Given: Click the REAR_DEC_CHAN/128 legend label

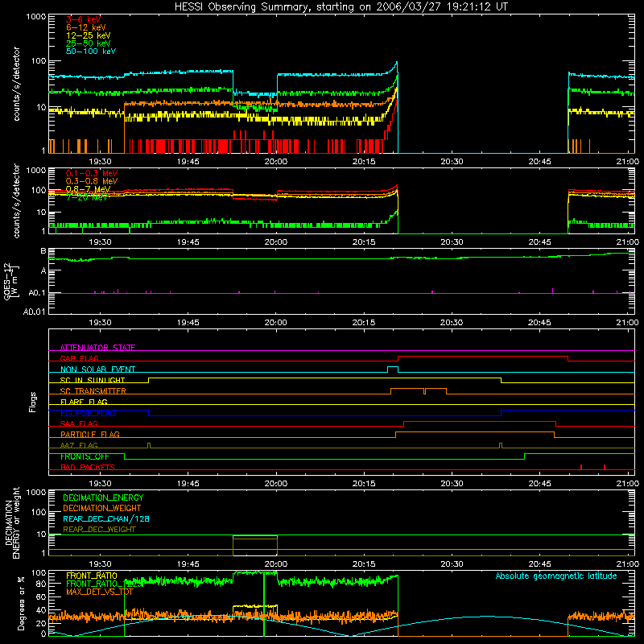Looking at the screenshot, I should [x=106, y=518].
